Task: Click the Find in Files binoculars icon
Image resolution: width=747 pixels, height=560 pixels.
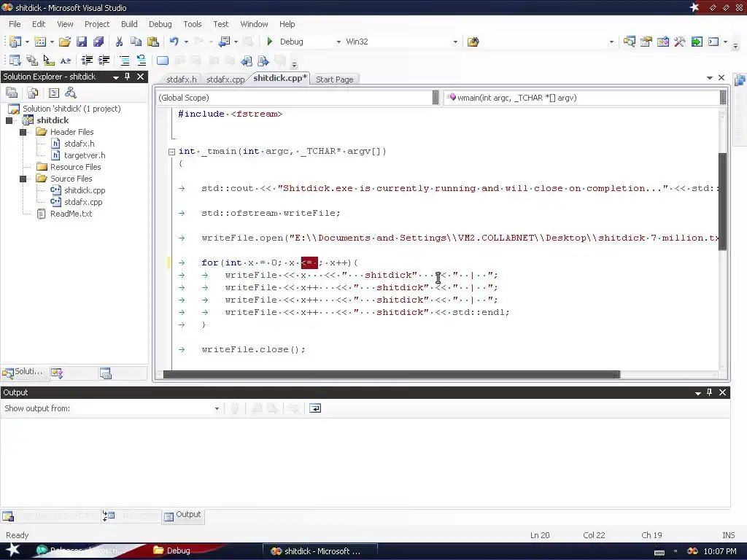Action: point(473,42)
